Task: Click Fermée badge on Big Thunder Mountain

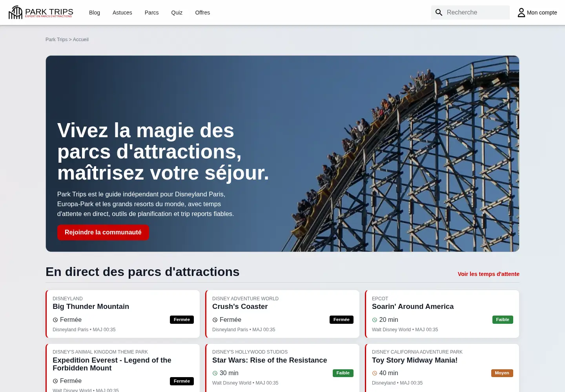Action: click(182, 320)
